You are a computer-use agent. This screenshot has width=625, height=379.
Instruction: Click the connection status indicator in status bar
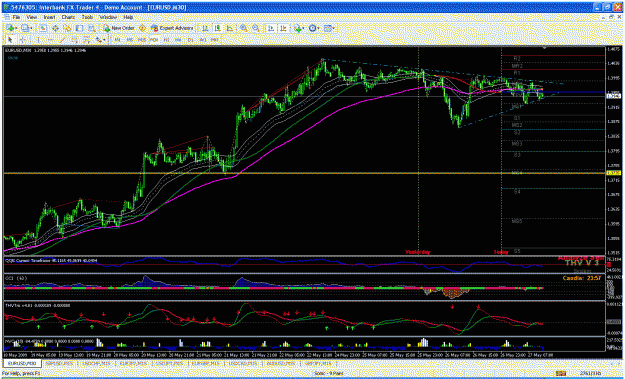click(x=562, y=373)
